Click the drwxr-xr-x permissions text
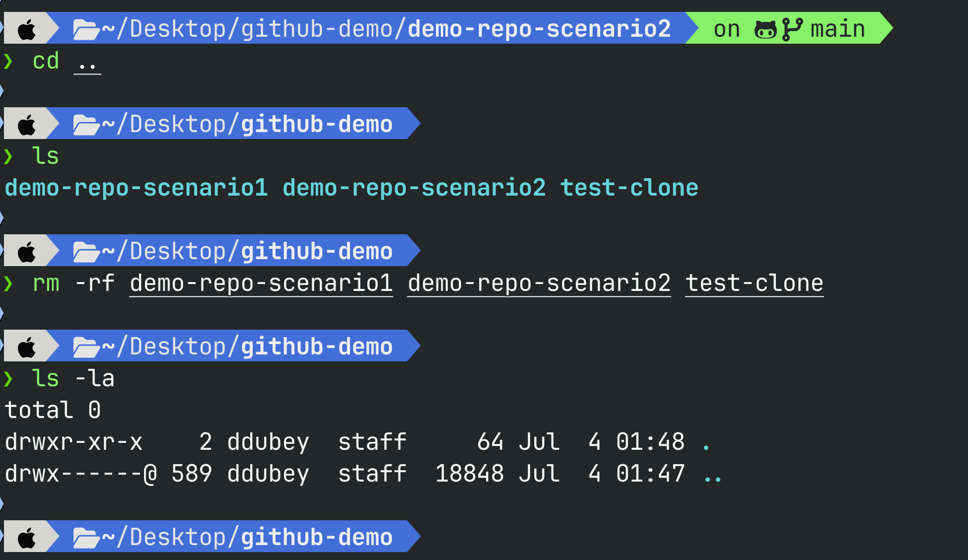This screenshot has width=968, height=560. point(73,442)
